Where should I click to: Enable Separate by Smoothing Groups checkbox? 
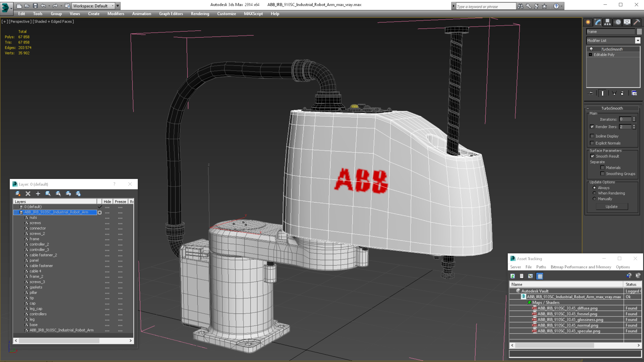tap(602, 174)
